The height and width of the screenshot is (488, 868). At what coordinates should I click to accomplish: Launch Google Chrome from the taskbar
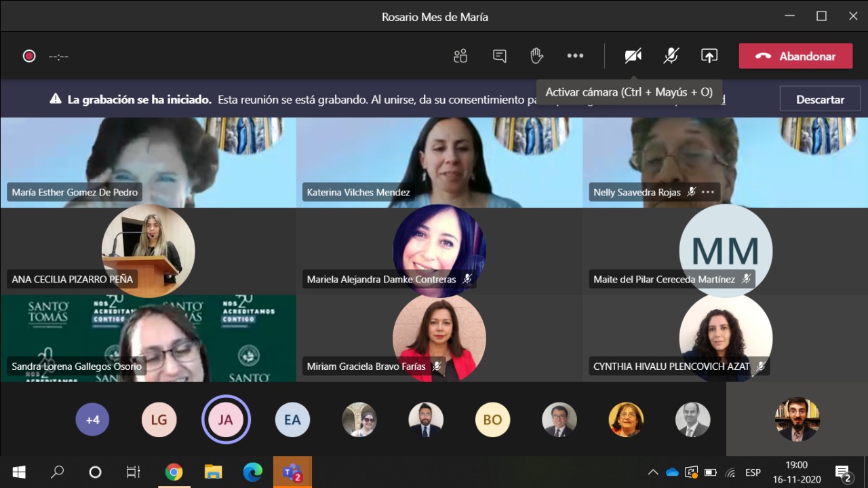click(x=174, y=472)
